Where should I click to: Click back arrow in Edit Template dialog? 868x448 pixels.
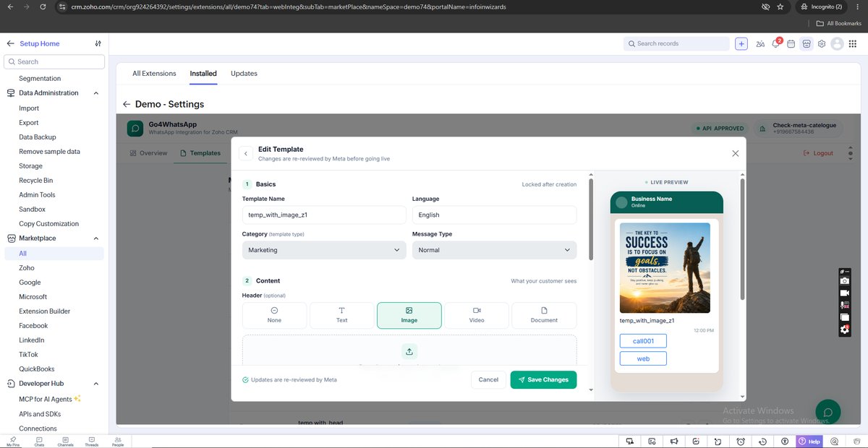245,153
